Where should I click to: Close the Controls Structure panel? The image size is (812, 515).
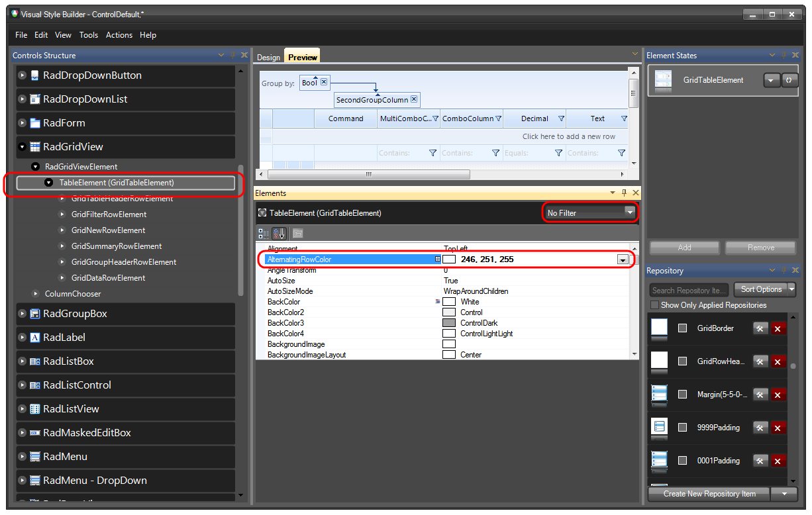(x=244, y=56)
